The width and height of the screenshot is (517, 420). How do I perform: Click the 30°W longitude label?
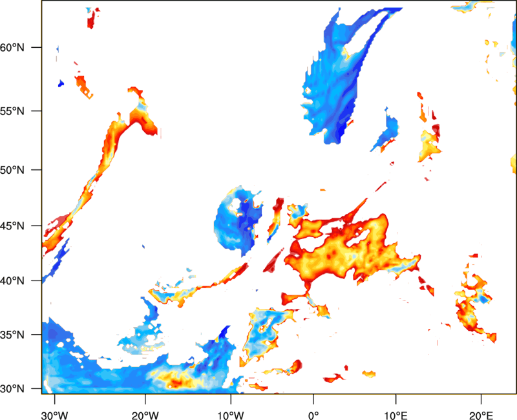[54, 415]
